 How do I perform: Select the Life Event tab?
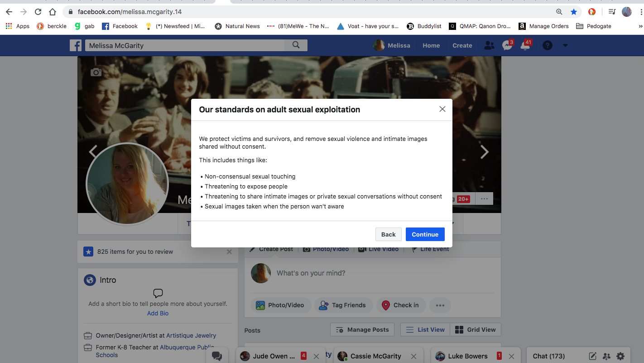(430, 249)
